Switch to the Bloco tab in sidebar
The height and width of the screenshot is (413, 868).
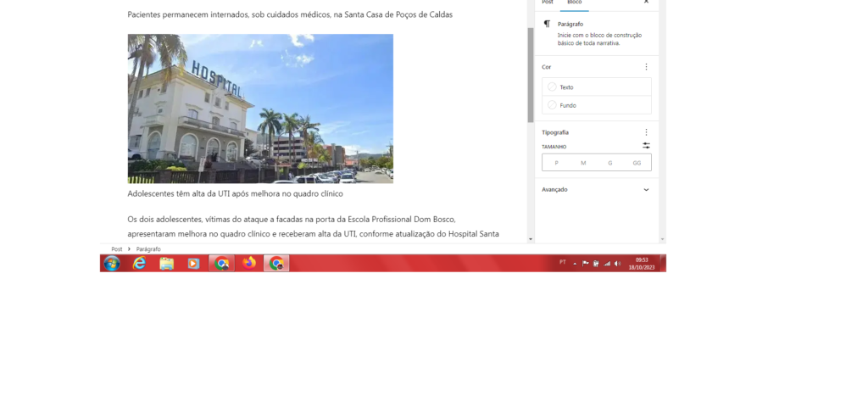[x=574, y=3]
